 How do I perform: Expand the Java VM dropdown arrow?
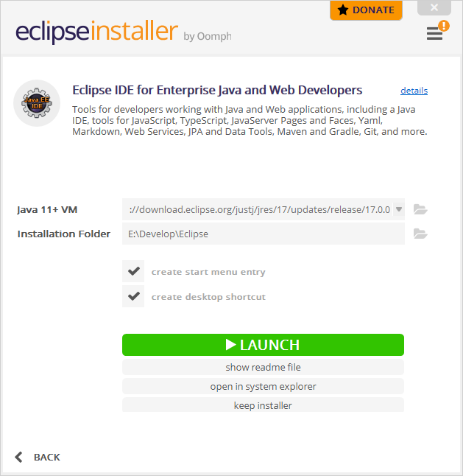click(399, 209)
